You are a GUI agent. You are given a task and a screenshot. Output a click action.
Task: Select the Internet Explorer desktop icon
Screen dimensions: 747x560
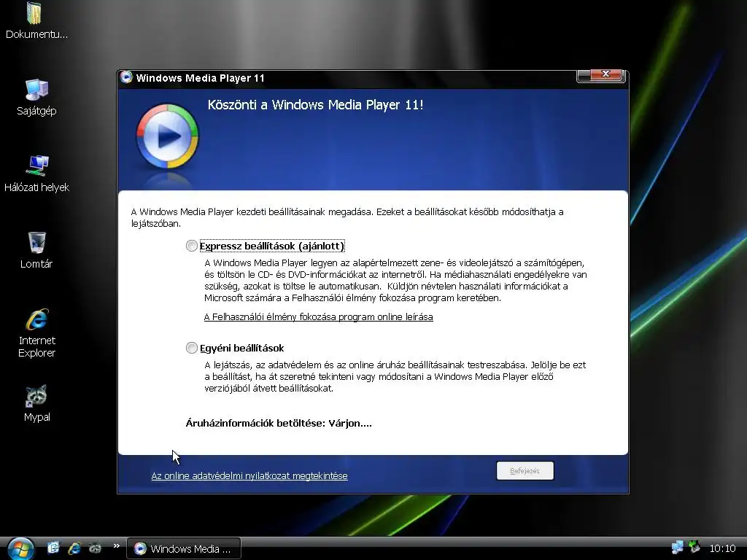pyautogui.click(x=36, y=319)
